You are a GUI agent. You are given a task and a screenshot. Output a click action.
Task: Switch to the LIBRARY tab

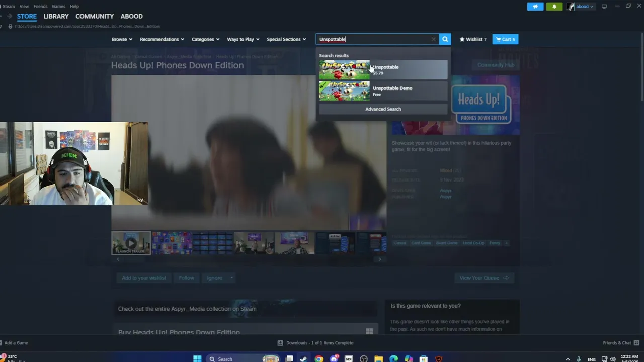point(56,16)
